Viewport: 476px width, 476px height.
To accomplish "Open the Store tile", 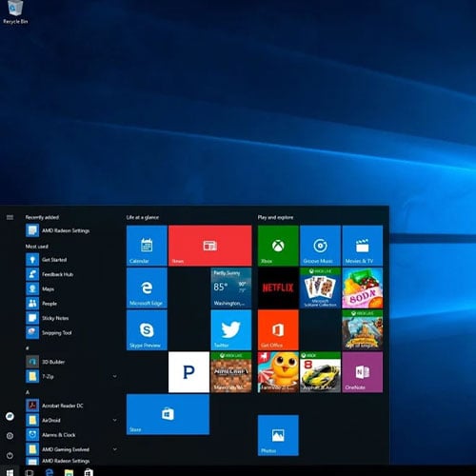I will (168, 414).
